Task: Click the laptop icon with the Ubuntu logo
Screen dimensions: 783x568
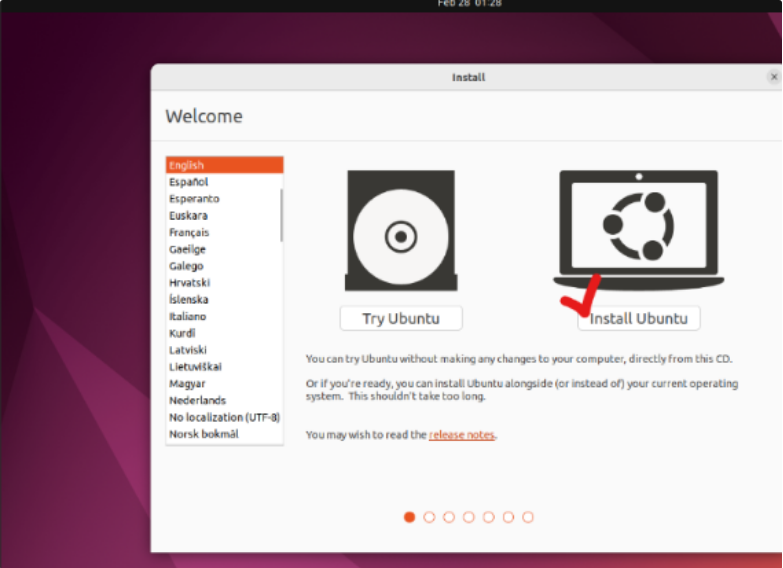Action: pyautogui.click(x=639, y=230)
